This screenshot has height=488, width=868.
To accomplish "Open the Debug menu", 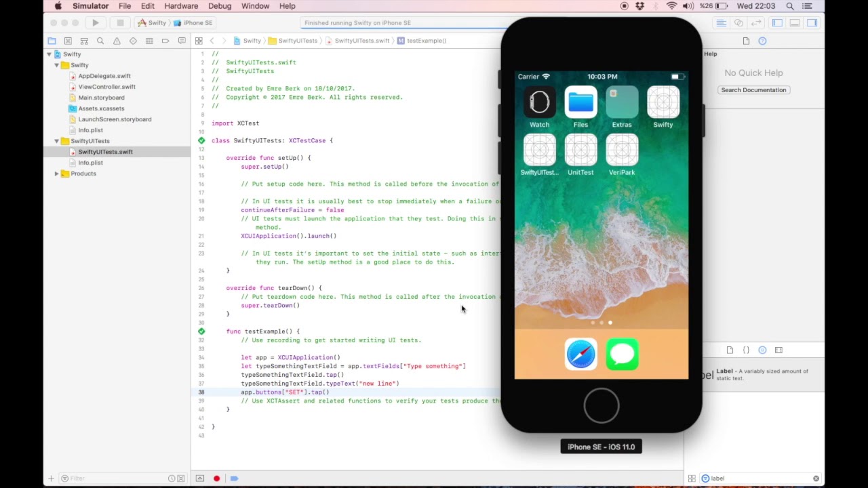I will click(x=220, y=6).
